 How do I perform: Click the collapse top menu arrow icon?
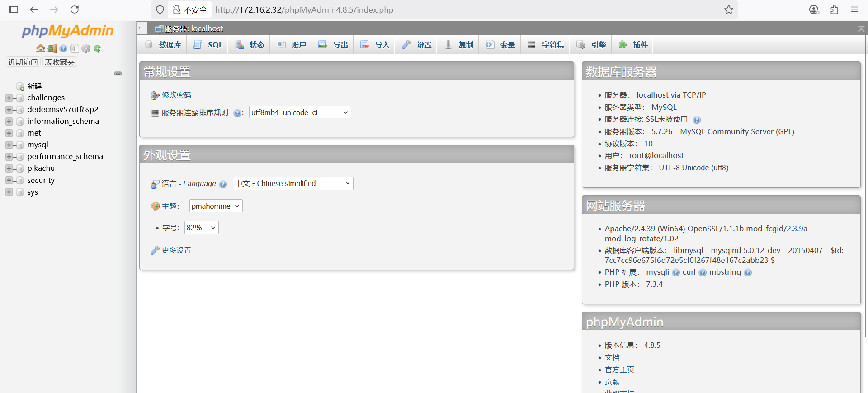click(861, 28)
